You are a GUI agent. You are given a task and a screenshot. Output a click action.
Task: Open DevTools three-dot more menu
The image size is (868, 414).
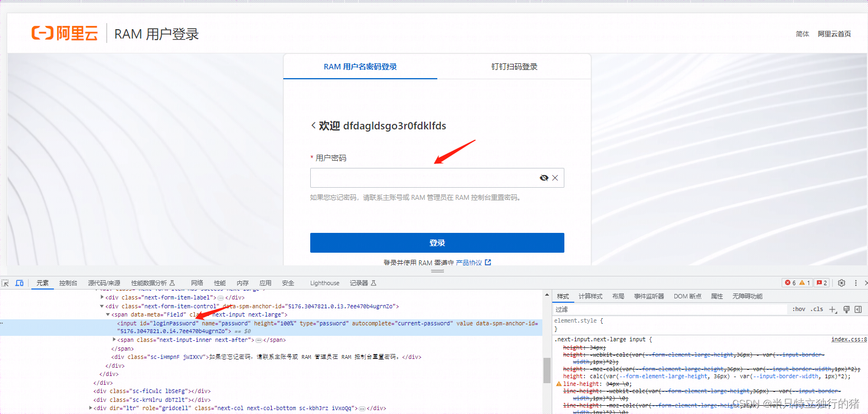(x=855, y=283)
